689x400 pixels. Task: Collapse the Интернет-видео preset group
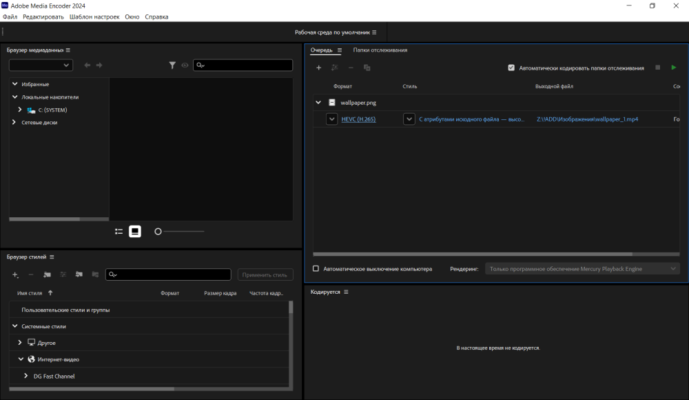click(x=21, y=359)
